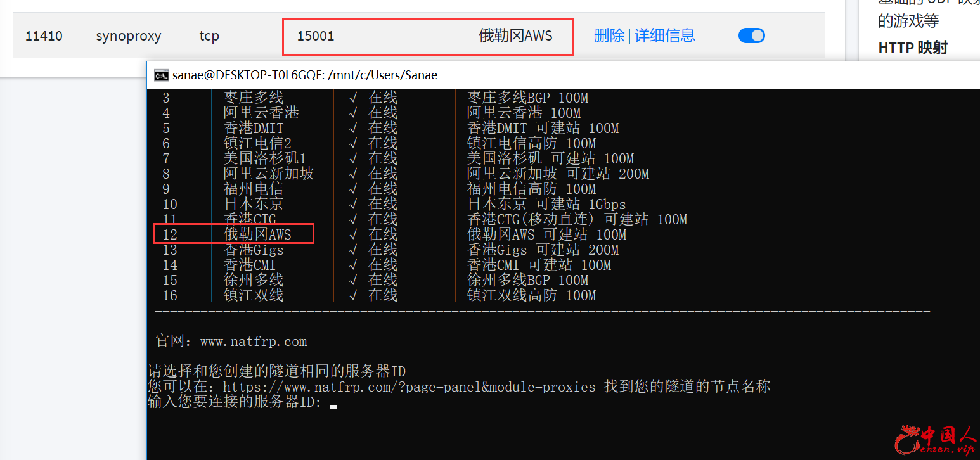The width and height of the screenshot is (980, 460).
Task: Select the synoproxy tunnel name
Action: (128, 36)
